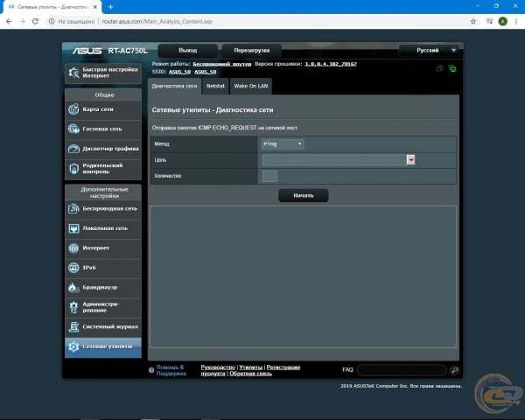Expand the Метод Ping dropdown

[x=283, y=143]
